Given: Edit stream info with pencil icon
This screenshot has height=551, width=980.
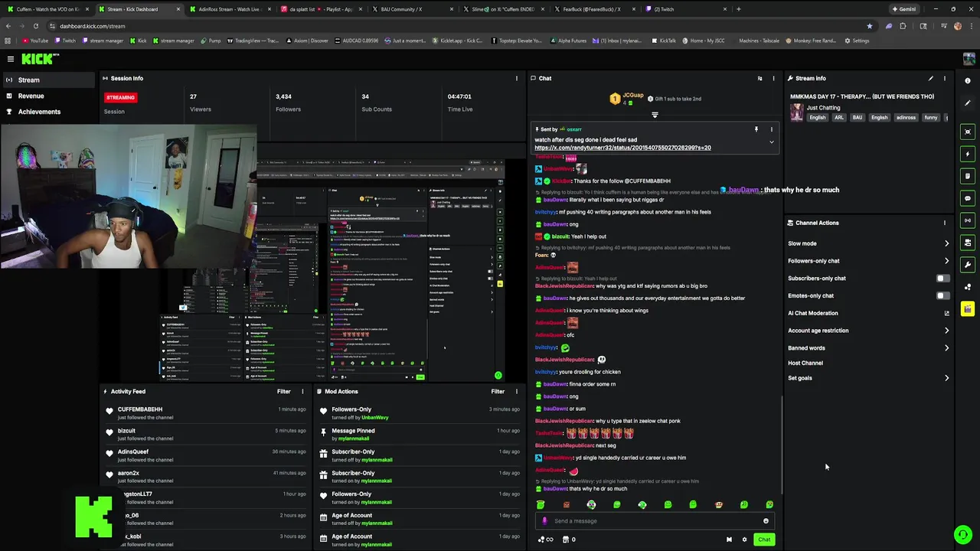Looking at the screenshot, I should pos(931,78).
